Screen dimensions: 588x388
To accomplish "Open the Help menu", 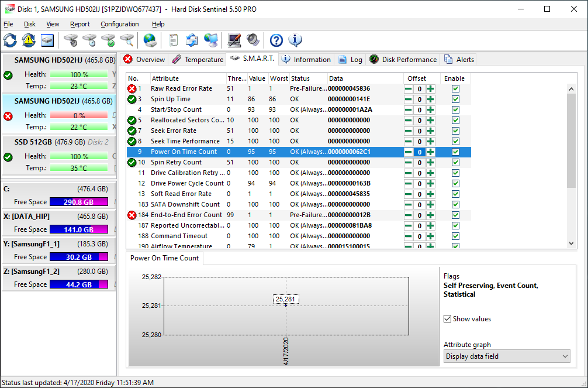I will [x=158, y=24].
